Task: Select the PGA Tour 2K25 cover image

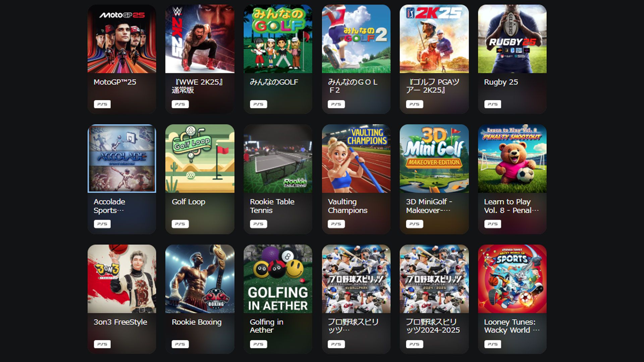Action: tap(434, 39)
